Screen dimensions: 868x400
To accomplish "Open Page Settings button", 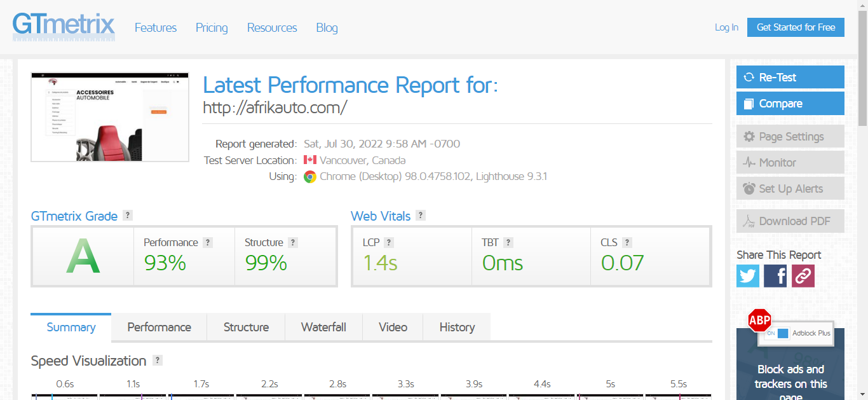I will [790, 136].
